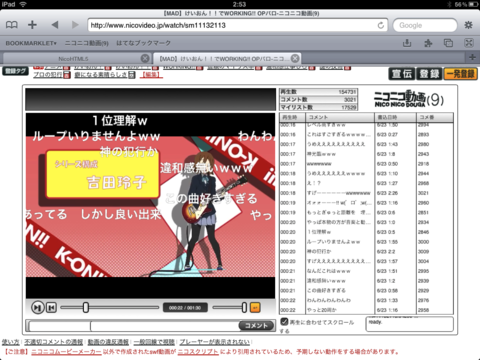Jump to video start with skip-back button
Viewport: 480px width, 360px height.
point(51,307)
